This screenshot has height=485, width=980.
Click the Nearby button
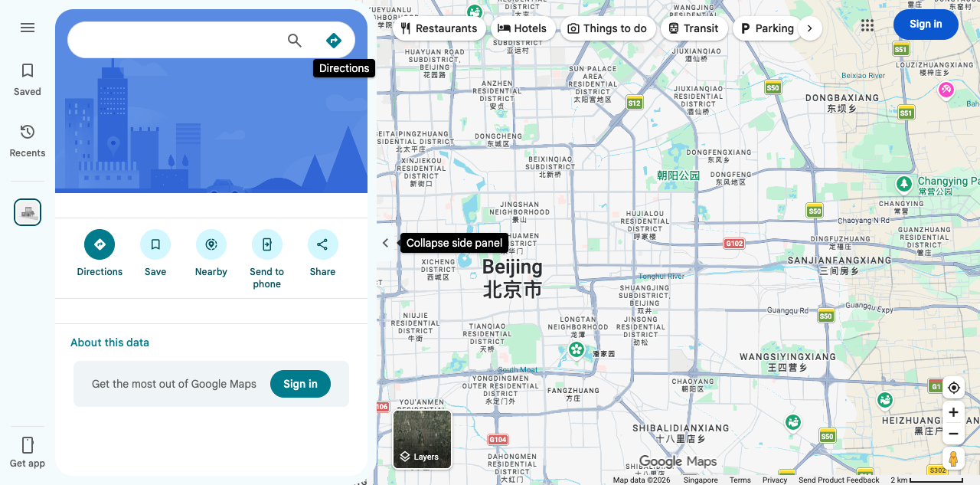(x=211, y=244)
